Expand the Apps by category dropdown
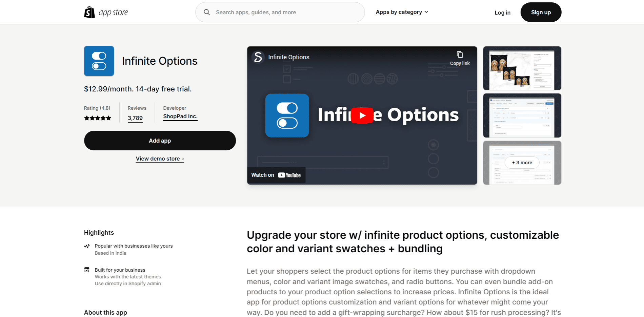Viewport: 644px width, 317px height. [402, 12]
